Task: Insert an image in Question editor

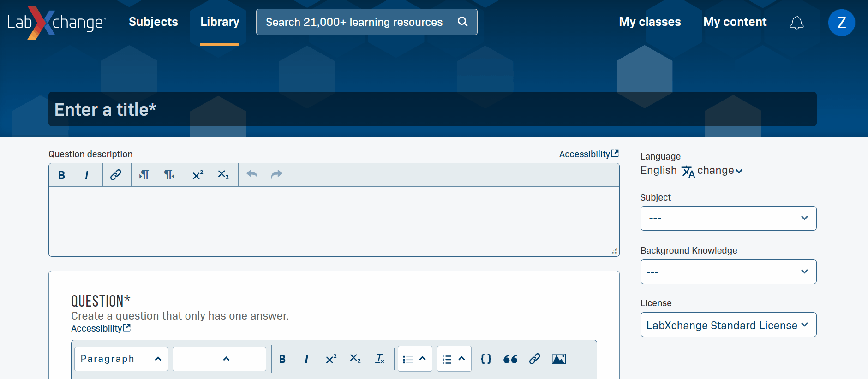Action: tap(559, 359)
